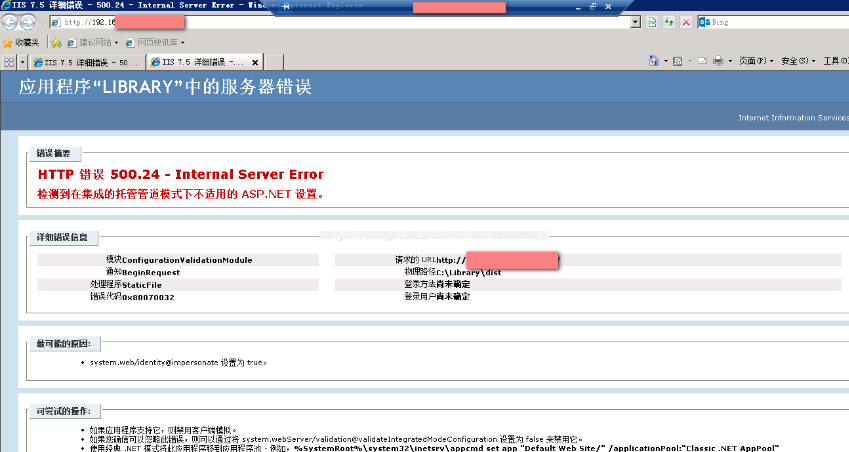Open a new blank tab

[x=274, y=62]
